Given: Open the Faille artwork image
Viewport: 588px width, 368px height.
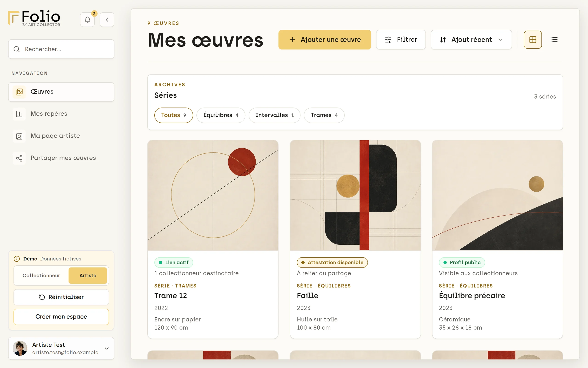Looking at the screenshot, I should tap(355, 195).
